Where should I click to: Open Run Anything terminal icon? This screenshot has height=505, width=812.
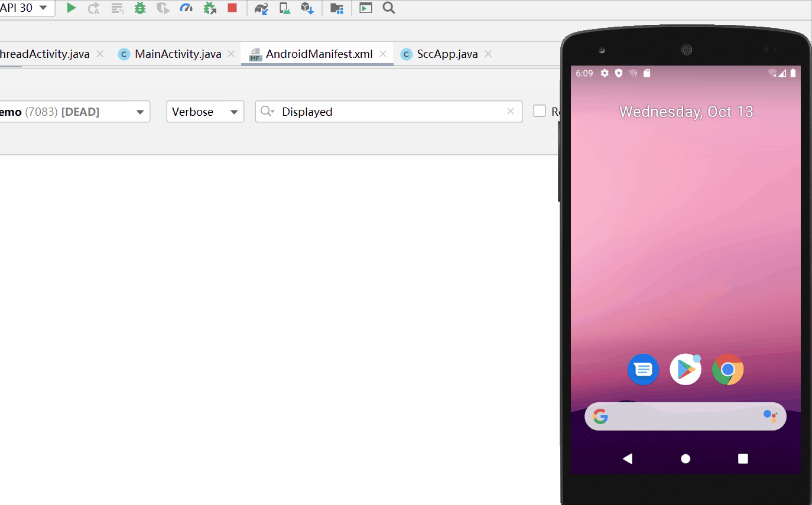pos(366,8)
